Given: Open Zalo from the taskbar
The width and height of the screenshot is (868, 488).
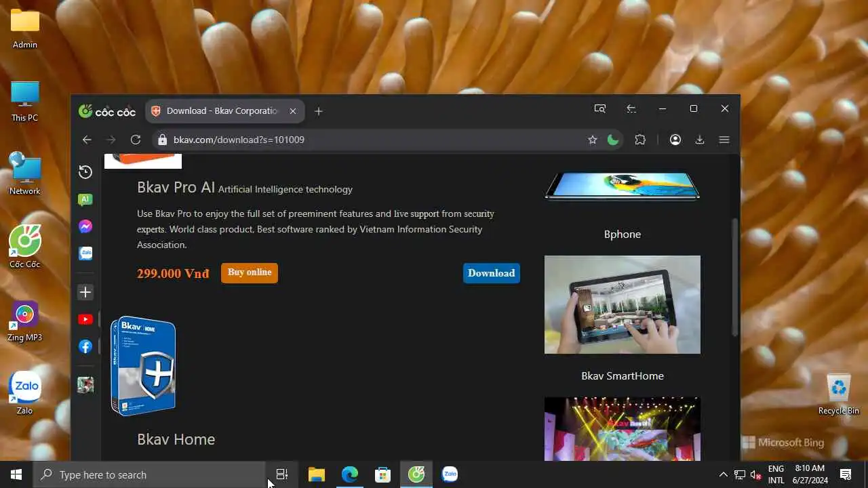Looking at the screenshot, I should point(450,474).
